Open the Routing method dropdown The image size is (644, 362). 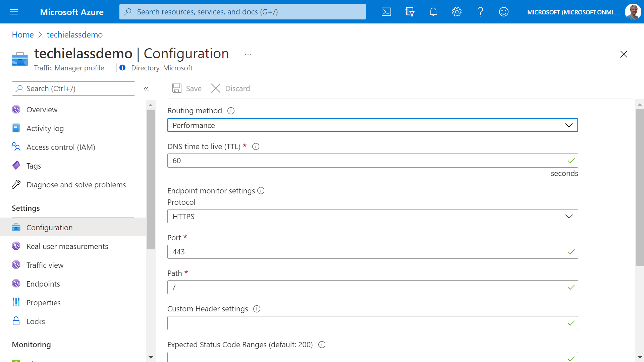coord(569,125)
